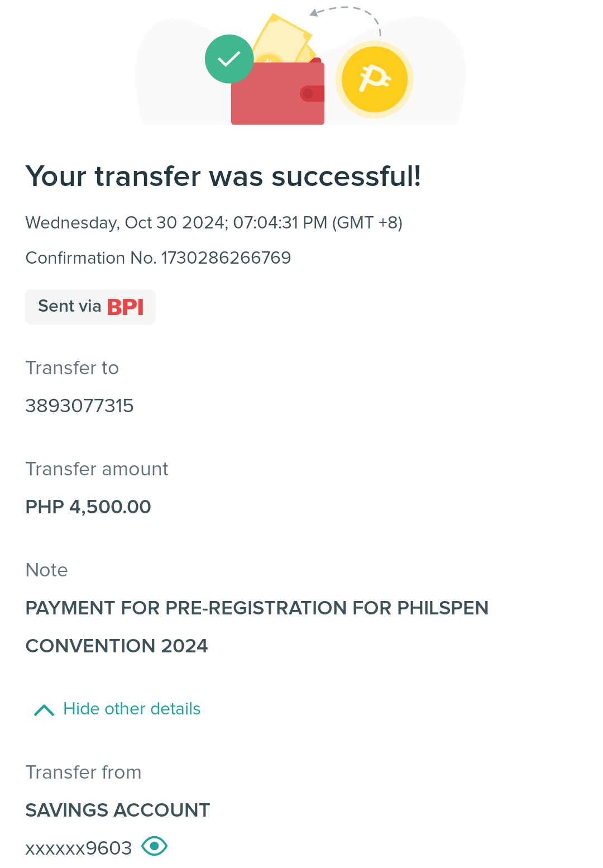The height and width of the screenshot is (868, 603).
Task: Click the payment note text for PHILSPEN
Action: [x=257, y=627]
